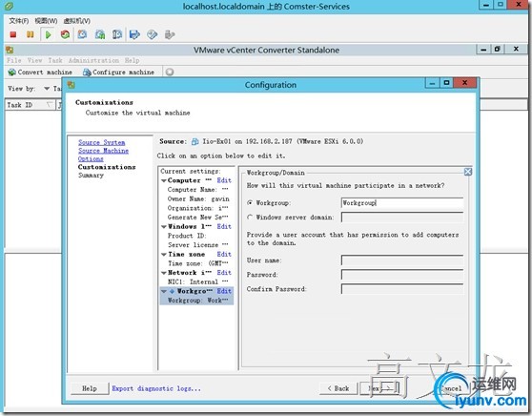The width and height of the screenshot is (532, 416).
Task: Select the Organization row
Action: [198, 208]
